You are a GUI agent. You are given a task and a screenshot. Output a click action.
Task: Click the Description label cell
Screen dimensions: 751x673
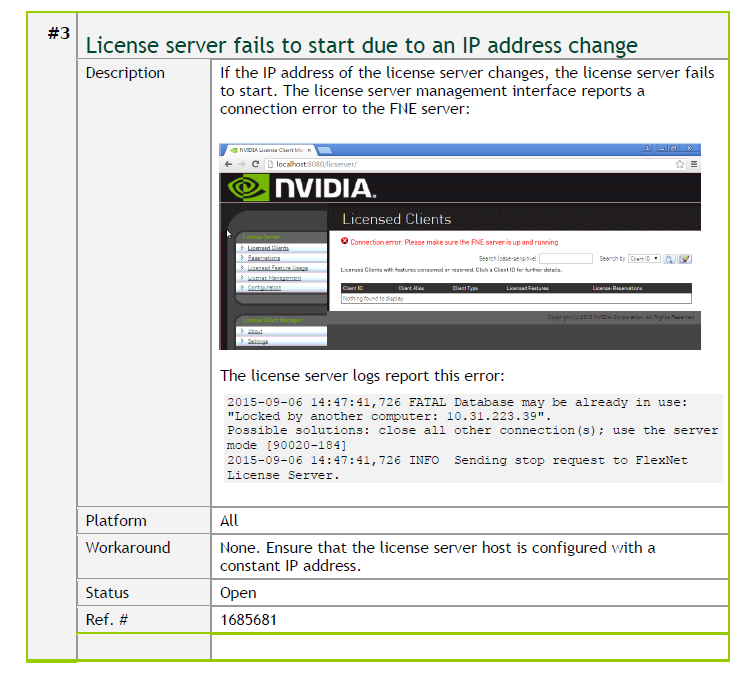[144, 283]
